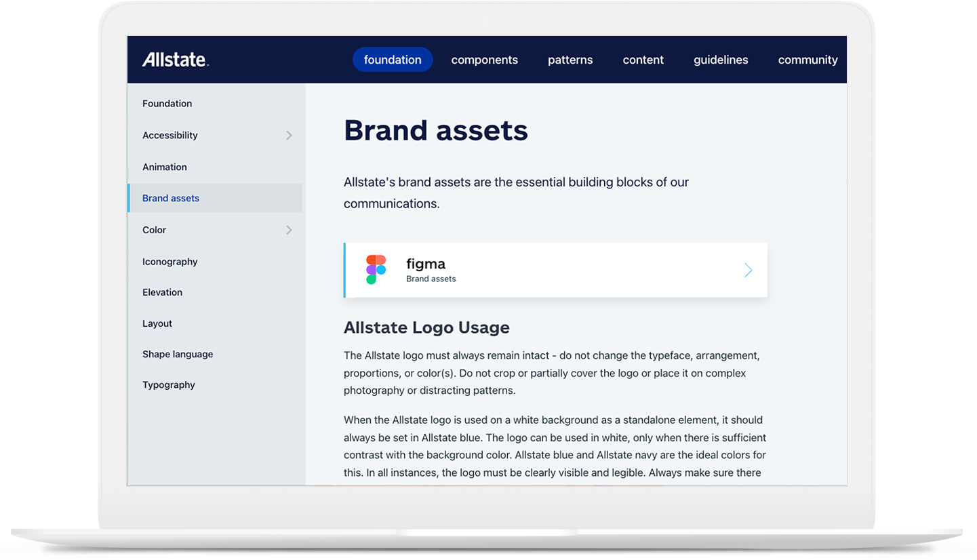Image resolution: width=977 pixels, height=560 pixels.
Task: Click the Brand assets page heading
Action: [435, 130]
